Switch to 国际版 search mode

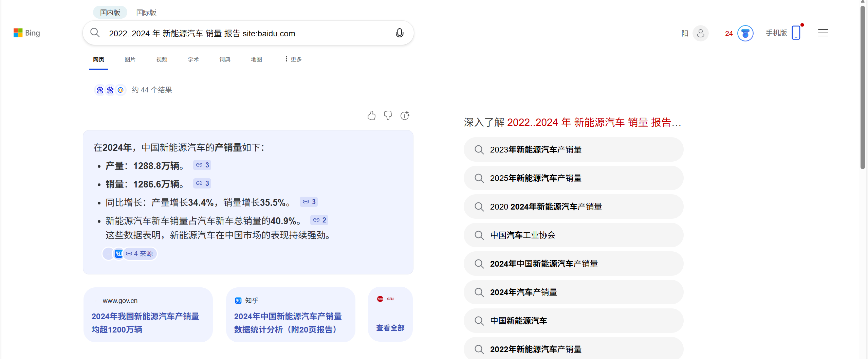point(146,13)
